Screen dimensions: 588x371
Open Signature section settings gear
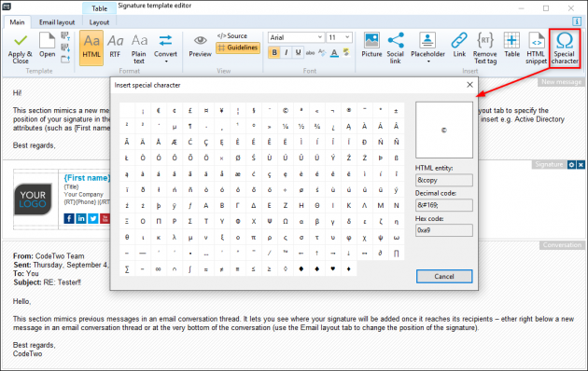pos(571,164)
